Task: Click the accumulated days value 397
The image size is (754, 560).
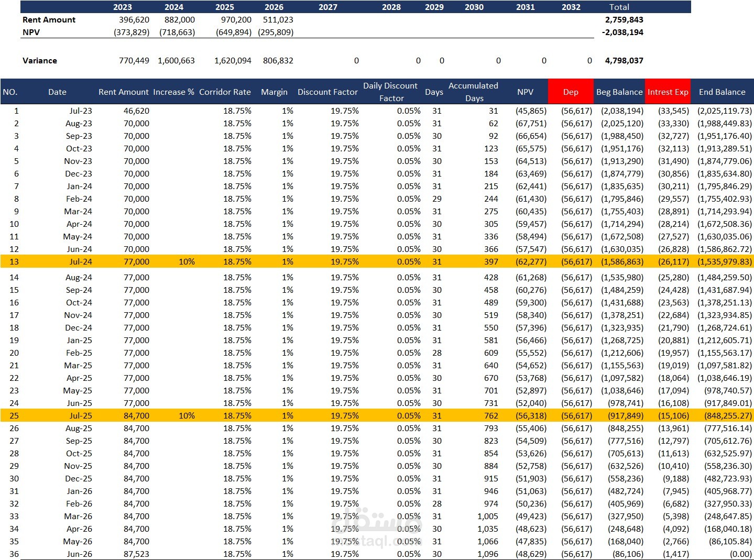Action: click(x=491, y=261)
